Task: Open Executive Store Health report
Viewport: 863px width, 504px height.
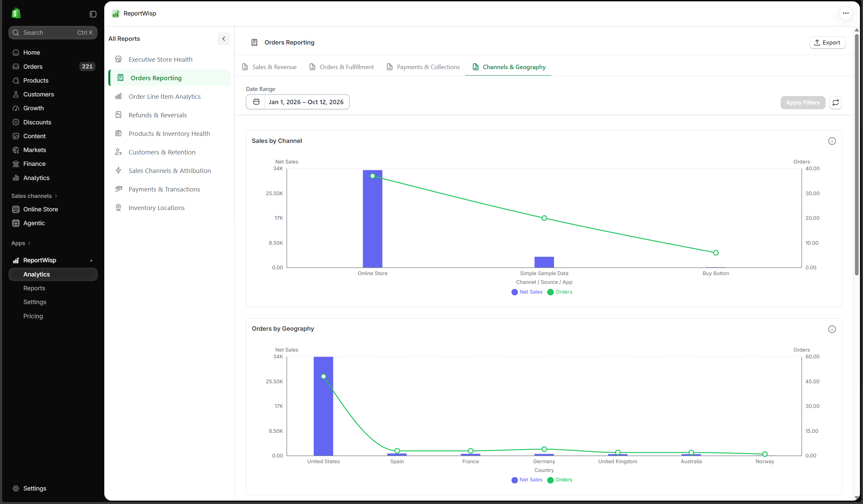Action: point(169,60)
